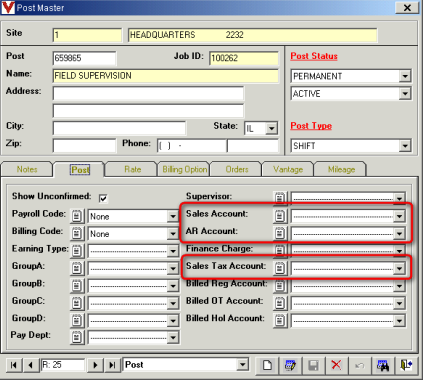Viewport: 423px width, 380px height.
Task: Click the exit door icon
Action: point(406,365)
